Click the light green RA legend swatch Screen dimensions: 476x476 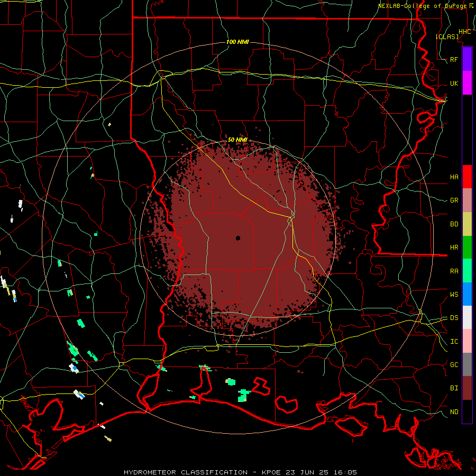467,271
